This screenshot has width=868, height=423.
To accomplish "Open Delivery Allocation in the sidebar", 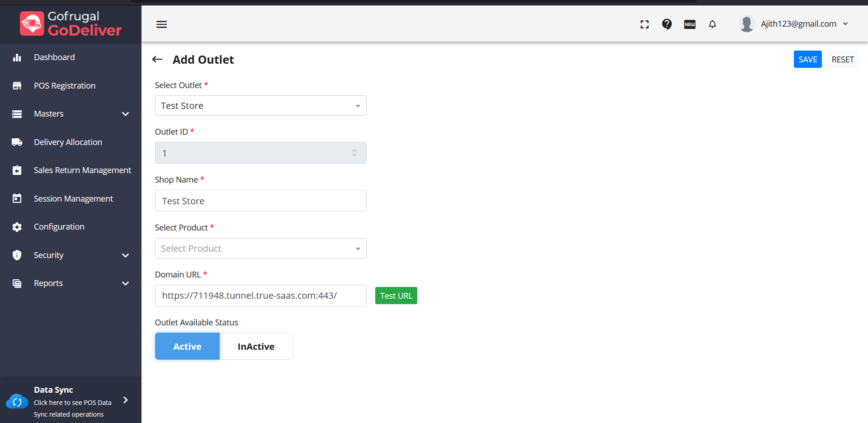I will [x=68, y=142].
